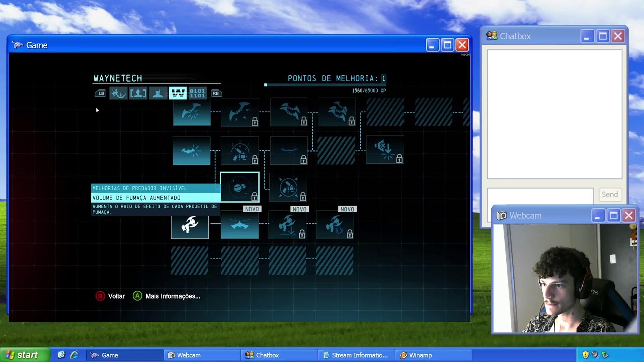Minimize the Chatbox window
This screenshot has height=362, width=644.
pos(587,36)
